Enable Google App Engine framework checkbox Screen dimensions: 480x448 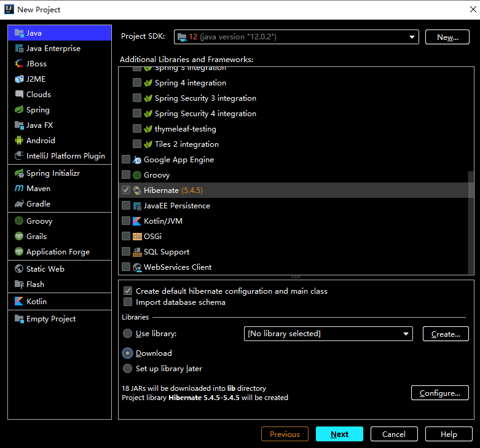126,159
